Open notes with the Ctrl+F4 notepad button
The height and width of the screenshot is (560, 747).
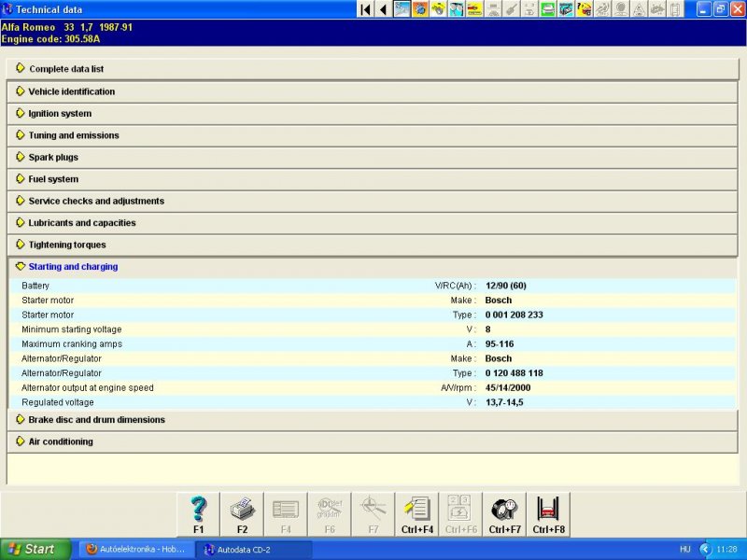tap(417, 515)
